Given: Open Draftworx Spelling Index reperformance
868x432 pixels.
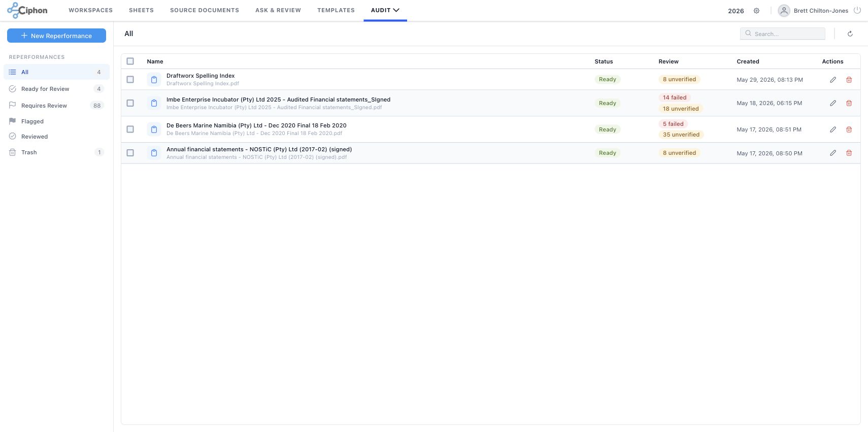Looking at the screenshot, I should 201,76.
